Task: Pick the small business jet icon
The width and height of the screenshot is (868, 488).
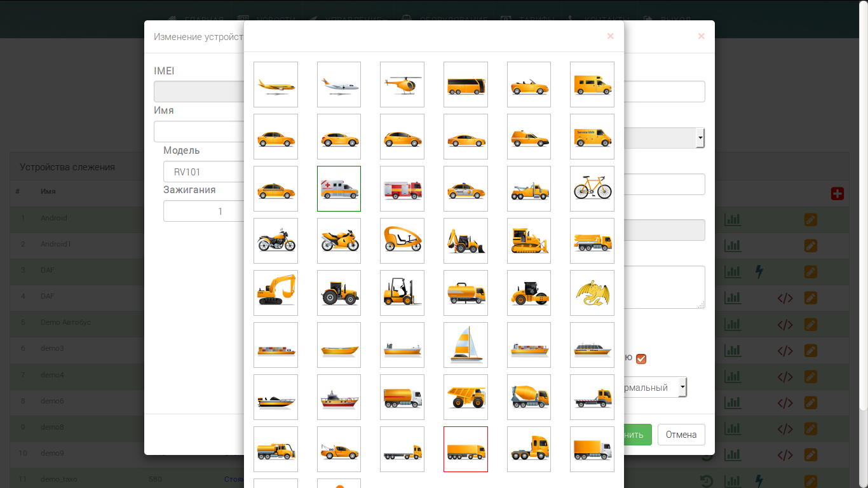Action: click(x=339, y=85)
